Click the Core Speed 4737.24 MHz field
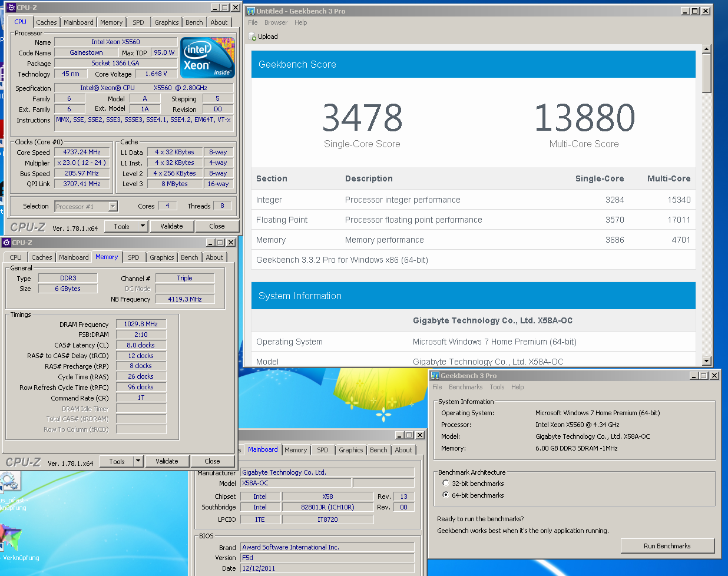728x576 pixels. pyautogui.click(x=82, y=152)
